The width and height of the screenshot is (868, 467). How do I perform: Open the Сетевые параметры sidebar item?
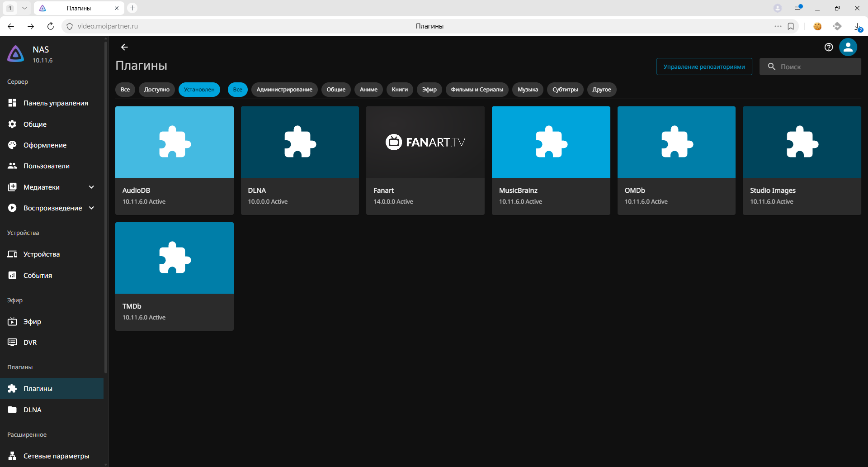(56, 456)
